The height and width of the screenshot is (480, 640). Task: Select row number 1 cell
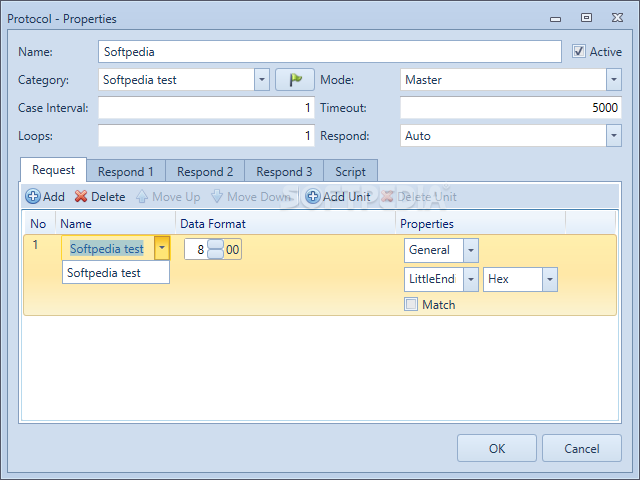pos(36,245)
